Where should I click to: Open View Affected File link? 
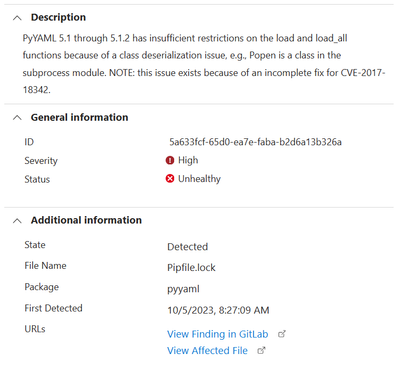(x=207, y=351)
